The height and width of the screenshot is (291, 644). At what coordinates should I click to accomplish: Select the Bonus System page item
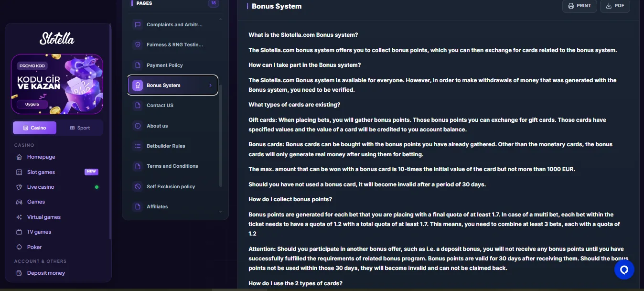(172, 85)
